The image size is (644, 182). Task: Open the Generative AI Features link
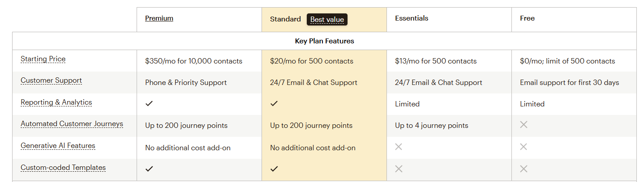(58, 146)
